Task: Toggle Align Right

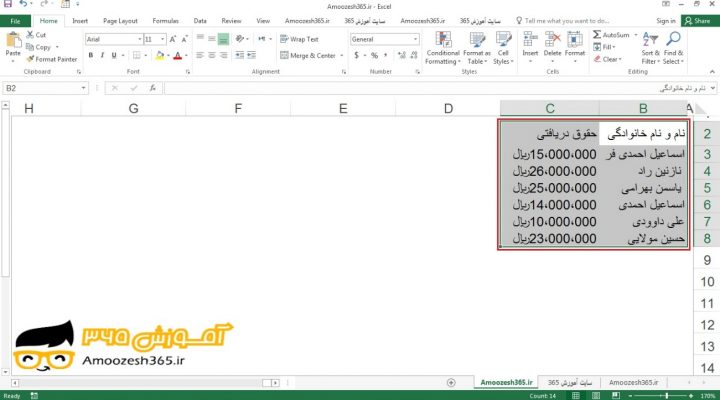Action: (x=223, y=55)
